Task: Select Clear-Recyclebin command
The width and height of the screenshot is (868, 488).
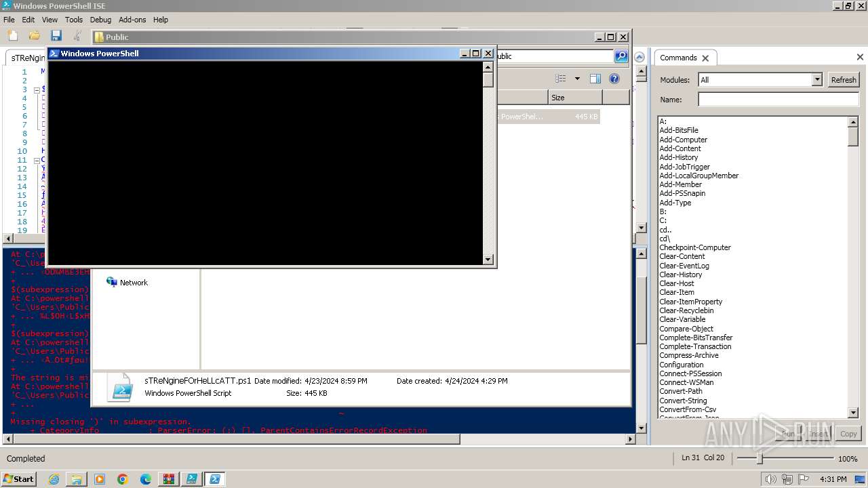Action: (686, 310)
